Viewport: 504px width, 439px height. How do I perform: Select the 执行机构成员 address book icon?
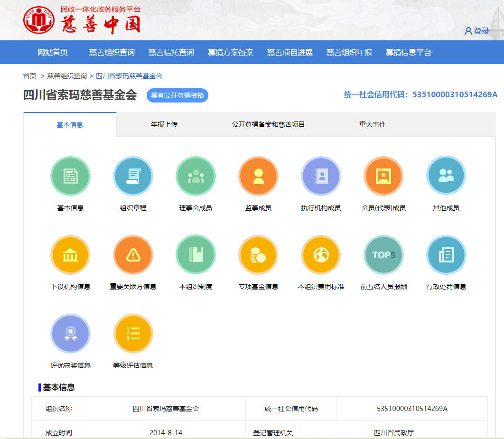pos(321,176)
